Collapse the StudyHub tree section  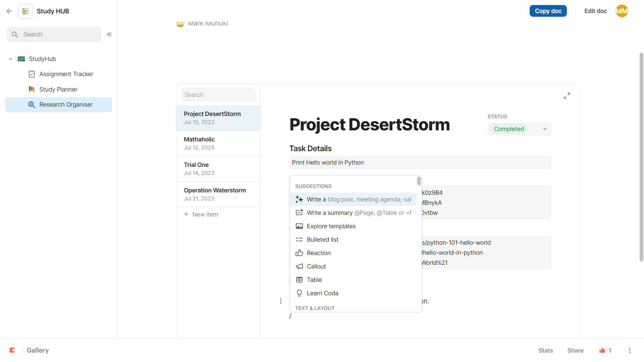[x=10, y=59]
